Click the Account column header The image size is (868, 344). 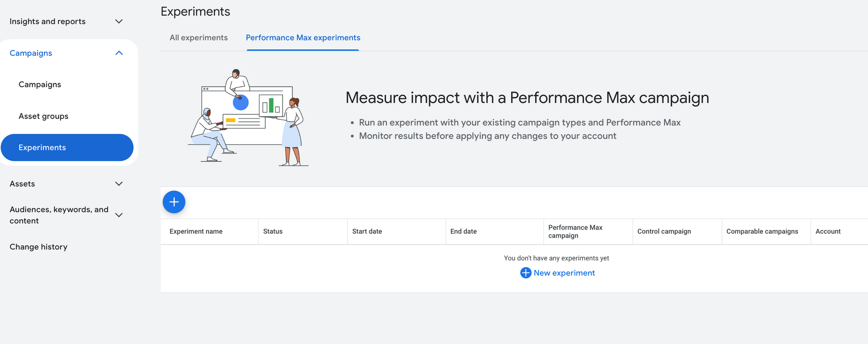828,231
